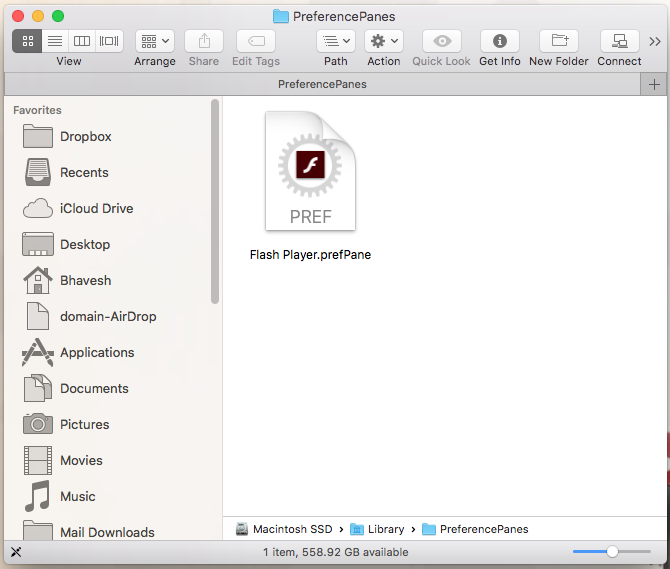The width and height of the screenshot is (670, 569).
Task: Click the crossed tools icon in status bar
Action: (x=16, y=552)
